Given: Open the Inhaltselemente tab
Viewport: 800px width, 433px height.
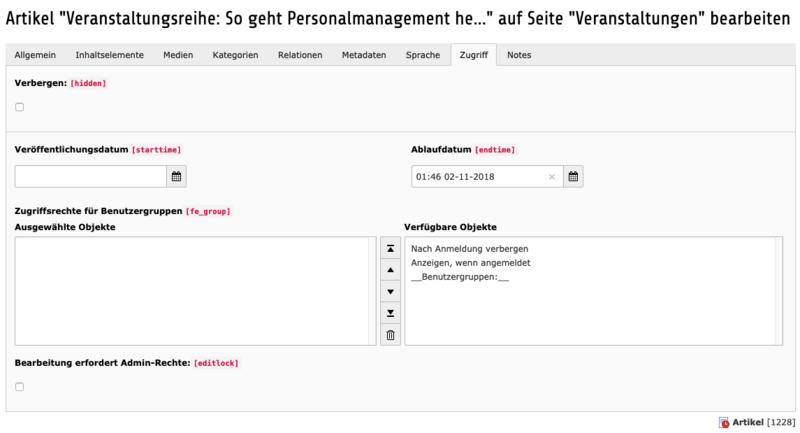Looking at the screenshot, I should point(109,55).
